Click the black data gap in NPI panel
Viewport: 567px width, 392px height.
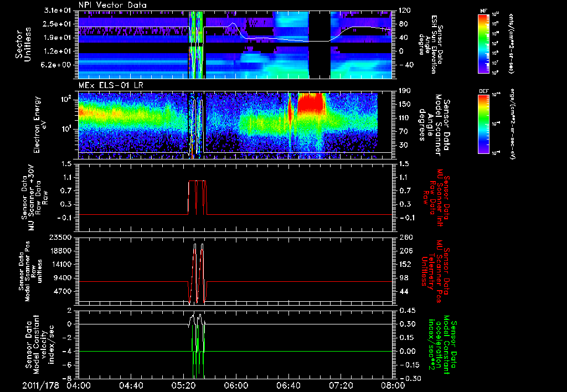(x=319, y=44)
